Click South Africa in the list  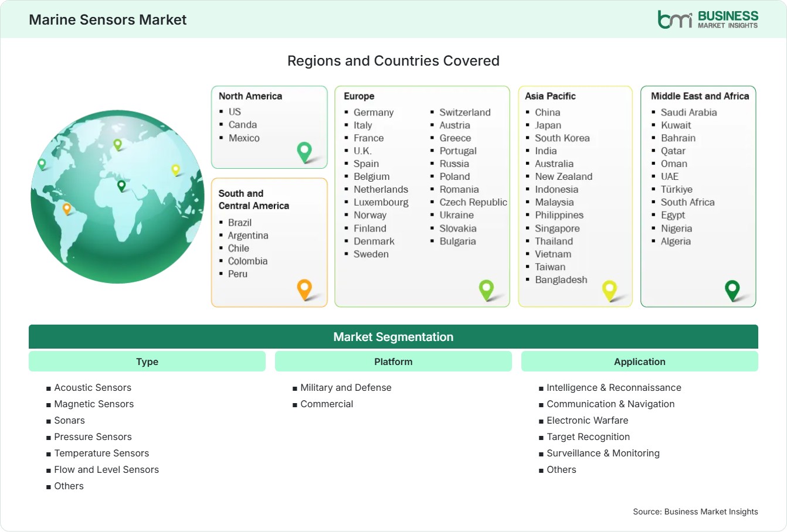[688, 203]
